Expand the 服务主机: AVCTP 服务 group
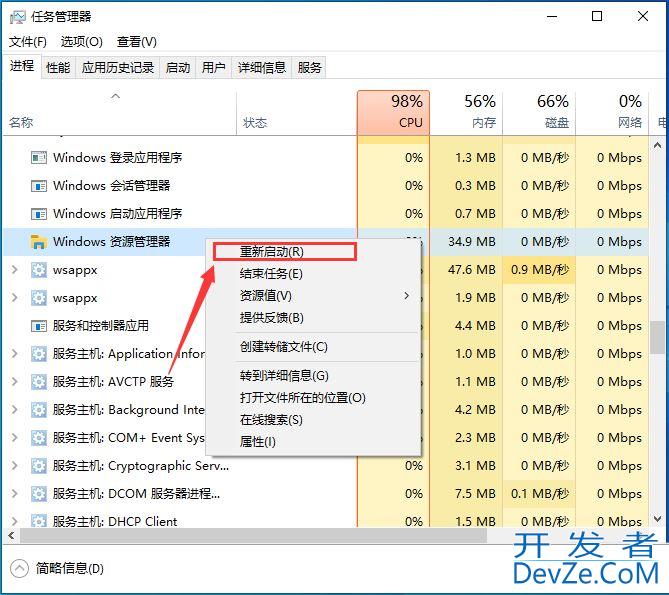The image size is (669, 595). 15,381
